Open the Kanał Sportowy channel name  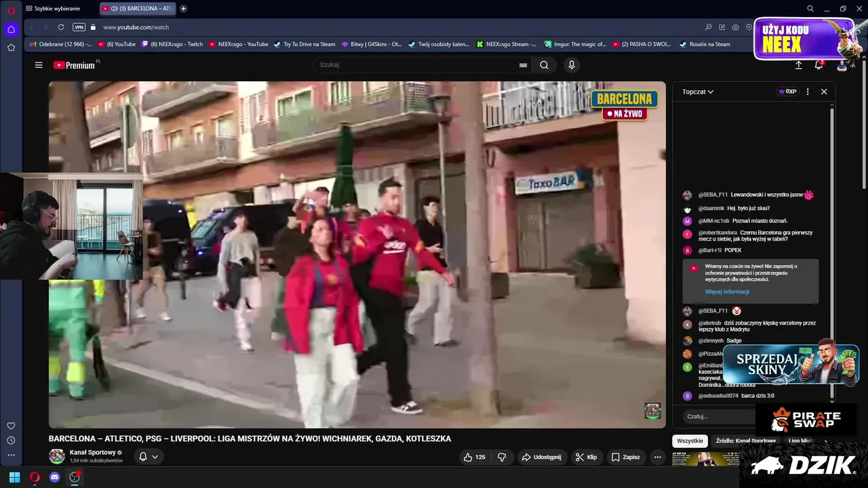[93, 452]
